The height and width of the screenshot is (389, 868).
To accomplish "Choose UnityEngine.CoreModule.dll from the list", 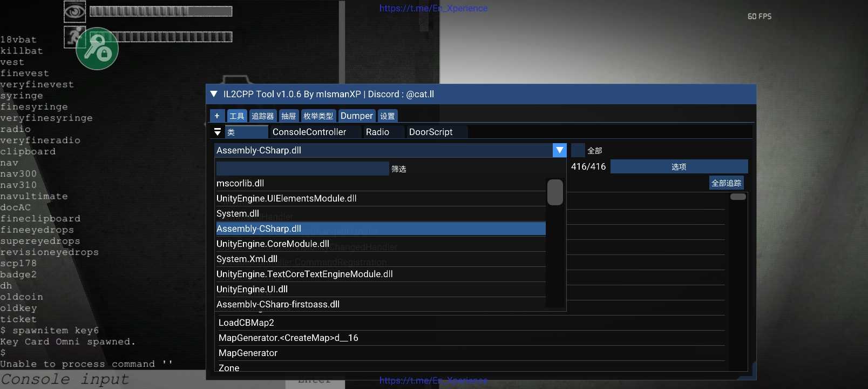I will [273, 244].
